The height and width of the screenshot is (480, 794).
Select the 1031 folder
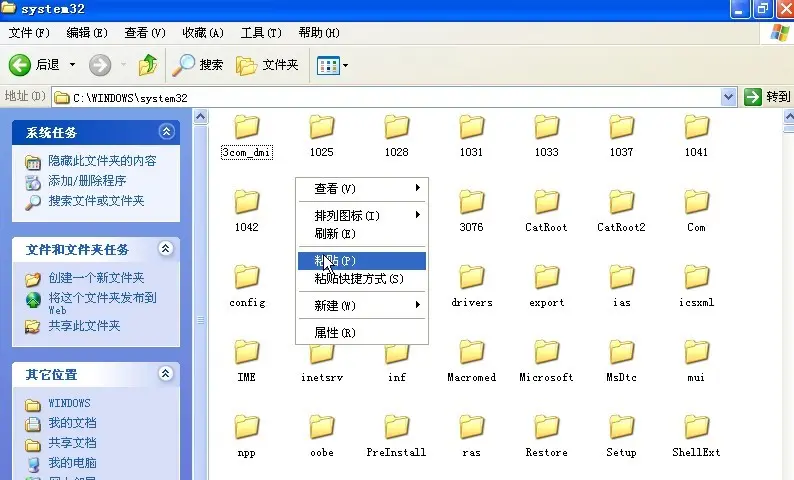pyautogui.click(x=471, y=136)
